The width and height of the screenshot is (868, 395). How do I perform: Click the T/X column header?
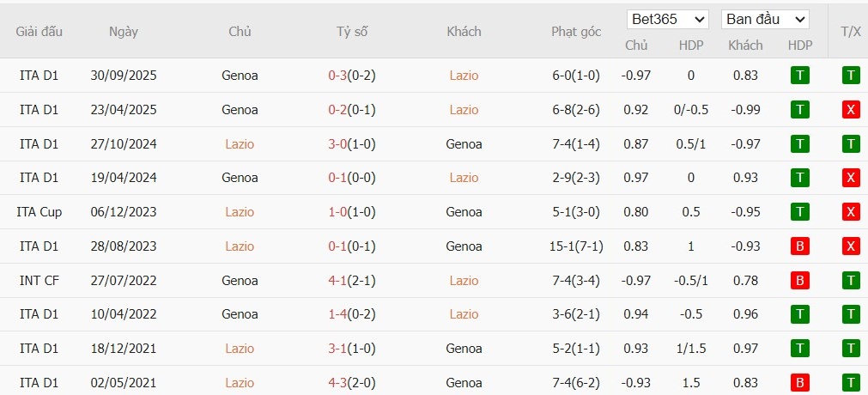click(x=851, y=32)
